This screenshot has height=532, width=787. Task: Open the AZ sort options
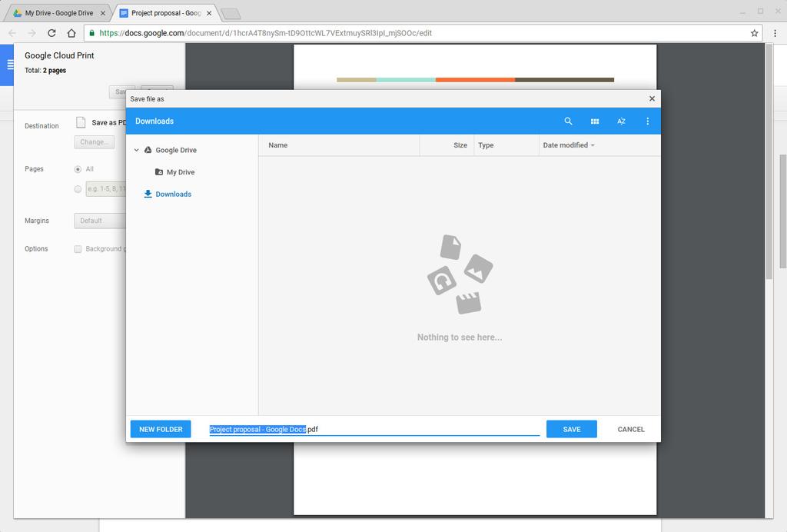click(621, 121)
